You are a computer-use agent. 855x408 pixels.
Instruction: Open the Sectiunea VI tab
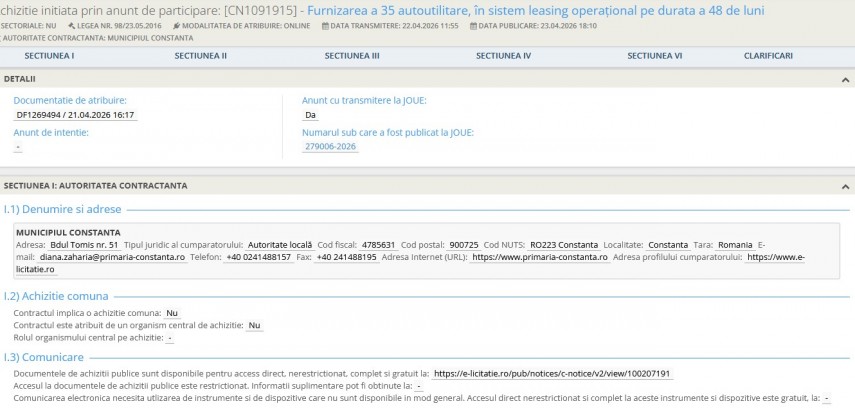click(654, 56)
